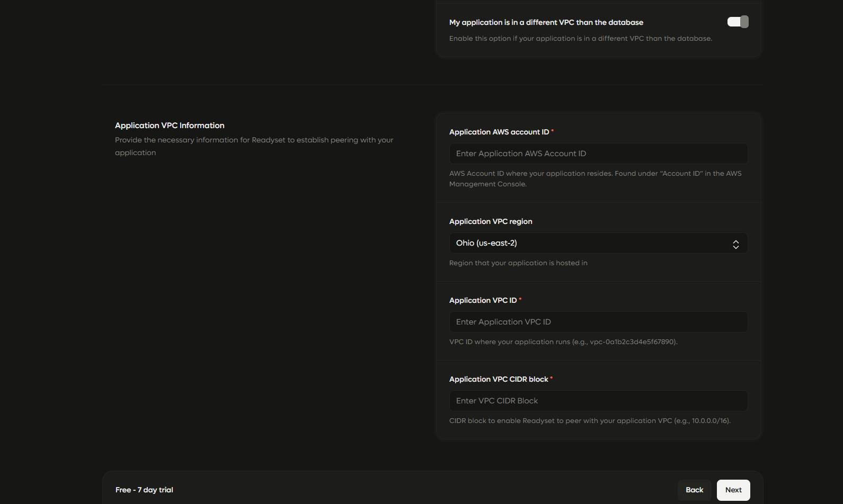Click the AWS Management Console helper text
Image resolution: width=843 pixels, height=504 pixels.
tap(596, 179)
